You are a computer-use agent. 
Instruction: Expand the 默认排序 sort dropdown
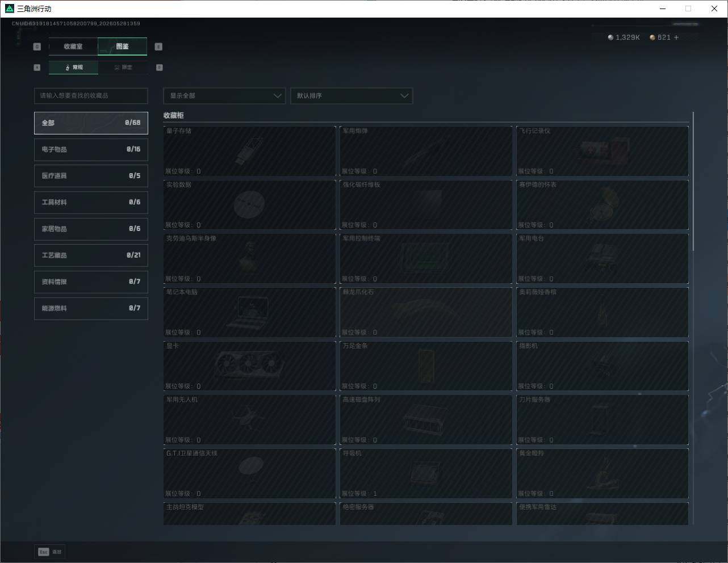[x=352, y=96]
